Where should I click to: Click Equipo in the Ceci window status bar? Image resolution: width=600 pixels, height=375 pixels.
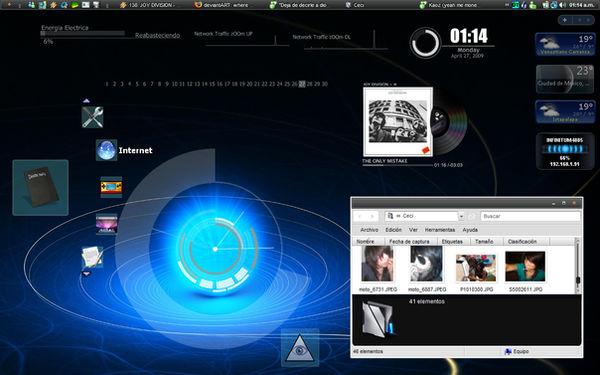pyautogui.click(x=517, y=351)
